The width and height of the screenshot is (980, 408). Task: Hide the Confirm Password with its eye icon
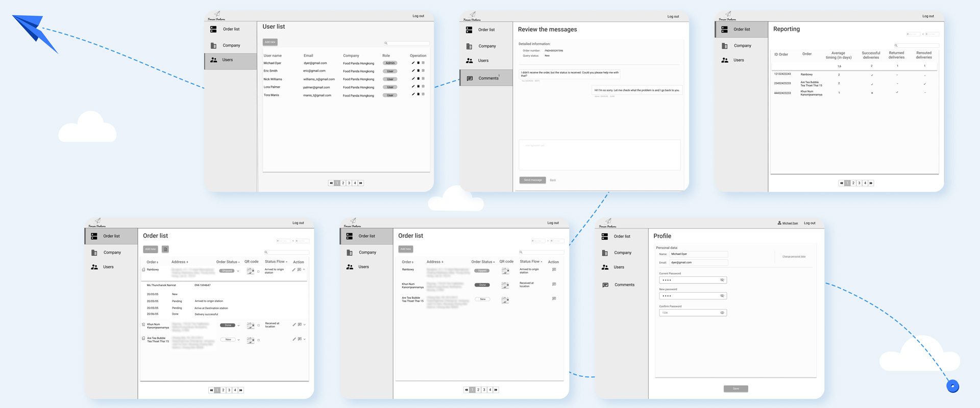click(x=722, y=313)
